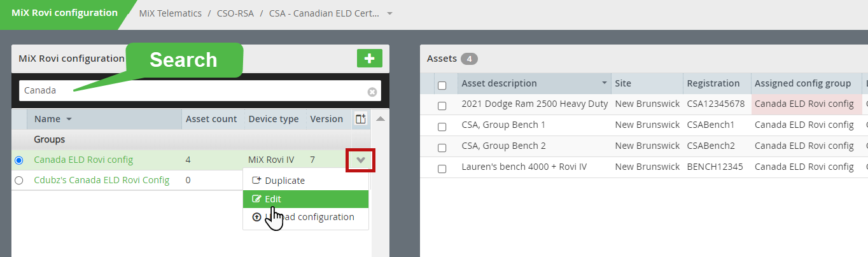Click the green plus add configuration button
The height and width of the screenshot is (257, 868).
coord(369,59)
